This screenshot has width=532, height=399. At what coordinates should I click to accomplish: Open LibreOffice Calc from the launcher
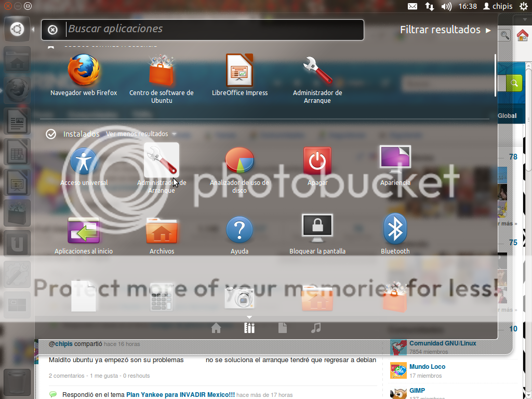click(17, 152)
